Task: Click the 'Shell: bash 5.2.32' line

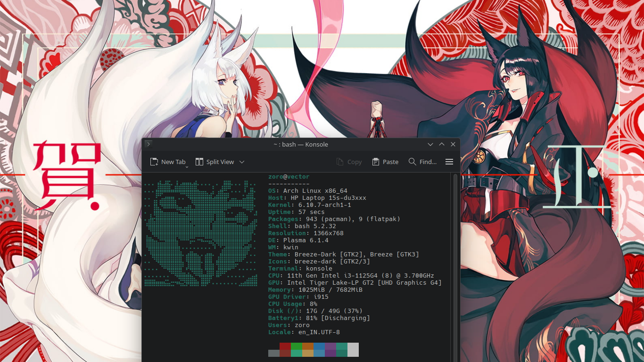Action: click(302, 226)
